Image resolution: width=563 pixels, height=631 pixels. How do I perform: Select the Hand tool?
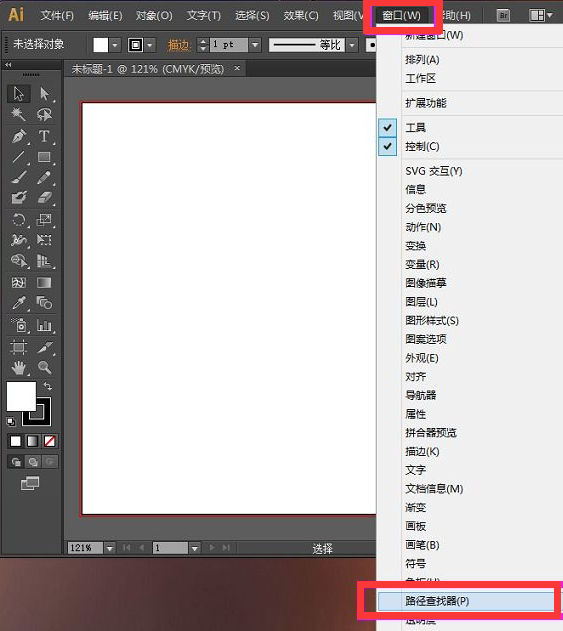coord(19,367)
